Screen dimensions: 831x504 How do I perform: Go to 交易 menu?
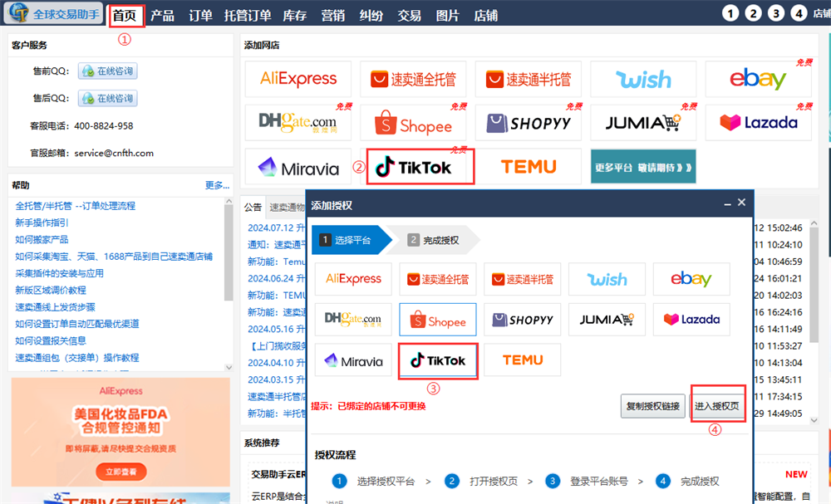(409, 16)
